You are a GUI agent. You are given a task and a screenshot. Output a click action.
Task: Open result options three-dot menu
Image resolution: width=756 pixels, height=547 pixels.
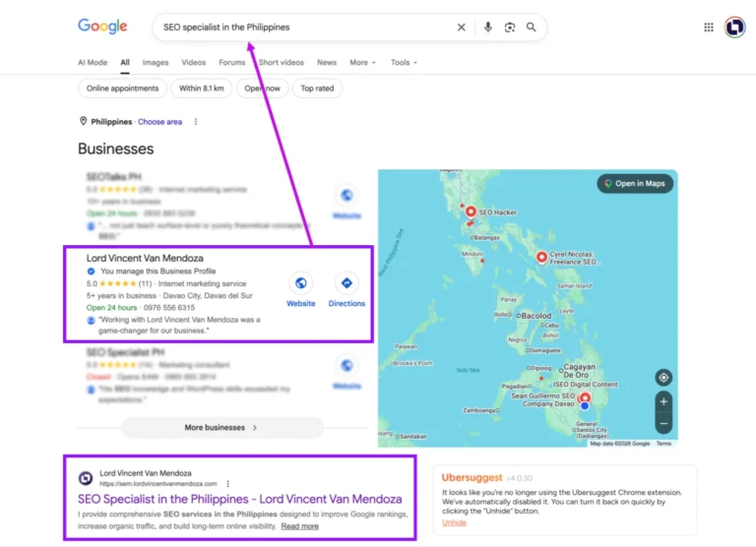[x=227, y=483]
